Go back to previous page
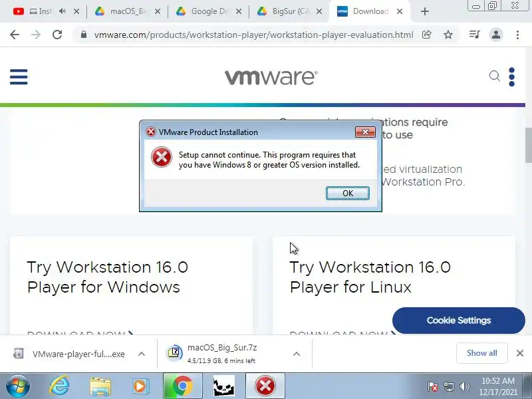 (15, 35)
